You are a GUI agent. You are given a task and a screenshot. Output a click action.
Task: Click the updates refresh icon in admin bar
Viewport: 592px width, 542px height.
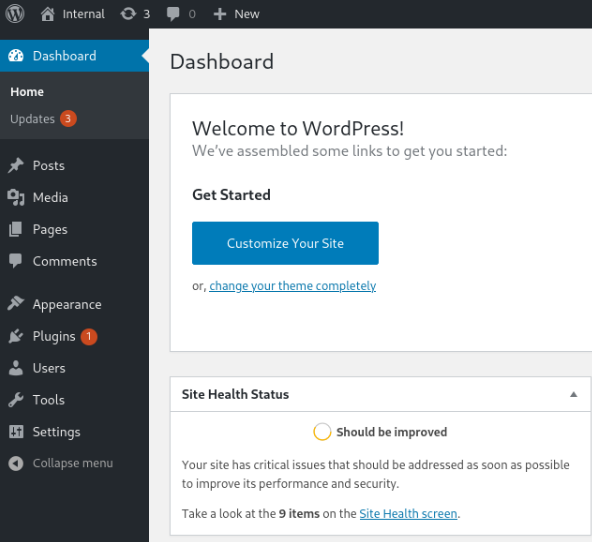(128, 14)
